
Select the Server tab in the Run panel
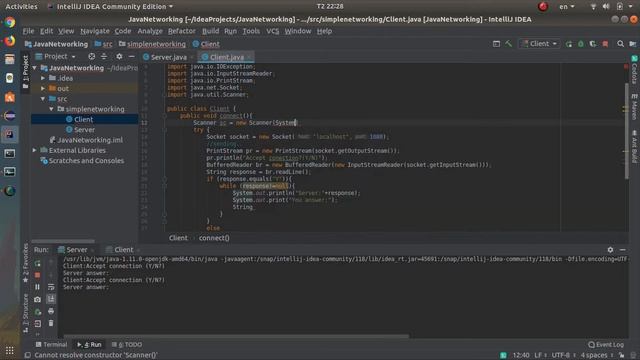pos(76,249)
